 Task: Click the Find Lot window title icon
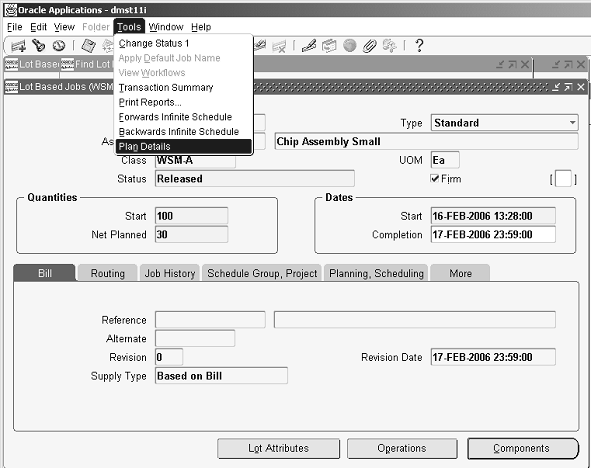[x=67, y=64]
